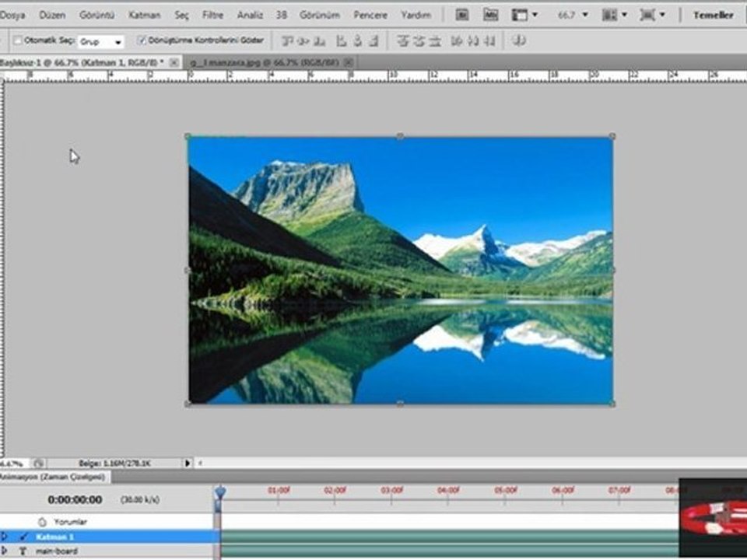
Task: Align right edges of layers
Action: tap(373, 41)
